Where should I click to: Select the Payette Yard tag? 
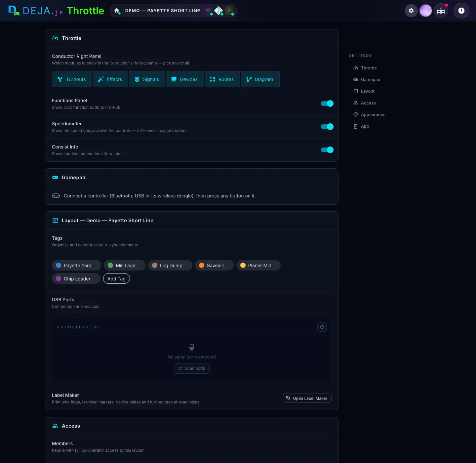coord(76,265)
